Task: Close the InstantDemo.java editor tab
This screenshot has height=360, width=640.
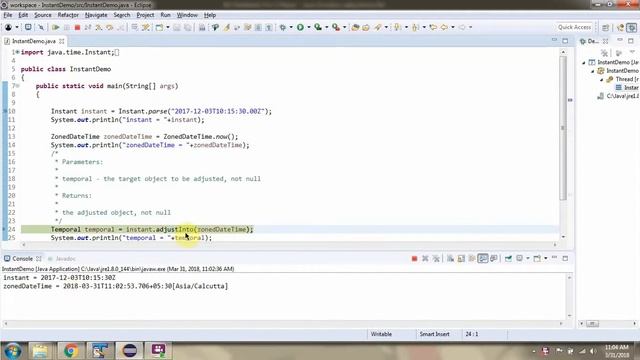Action: pyautogui.click(x=62, y=41)
